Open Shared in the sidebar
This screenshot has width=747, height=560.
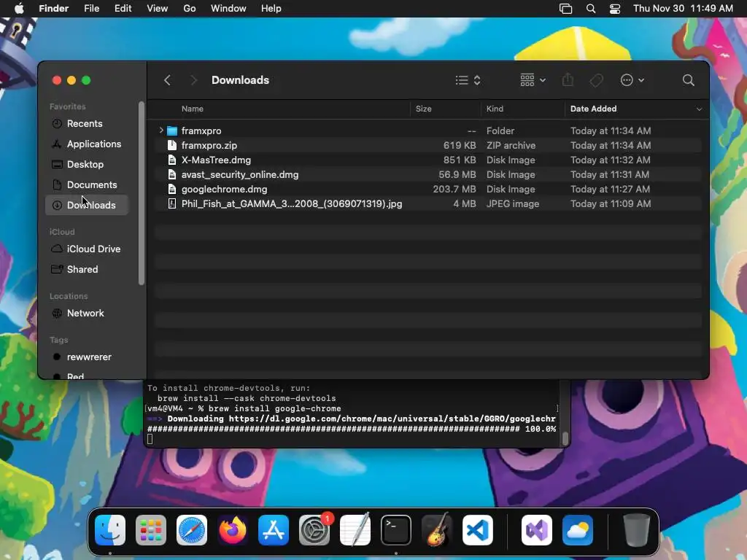click(87, 270)
